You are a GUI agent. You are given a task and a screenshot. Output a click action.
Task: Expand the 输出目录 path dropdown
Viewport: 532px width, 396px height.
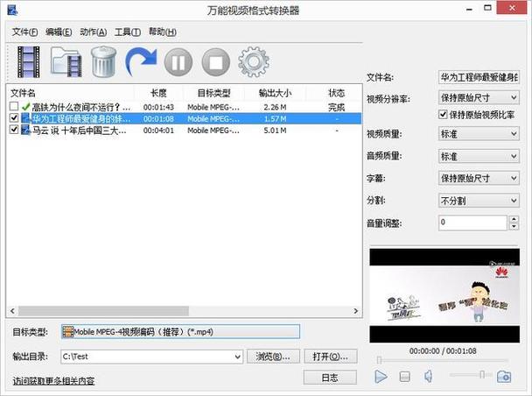(x=238, y=357)
